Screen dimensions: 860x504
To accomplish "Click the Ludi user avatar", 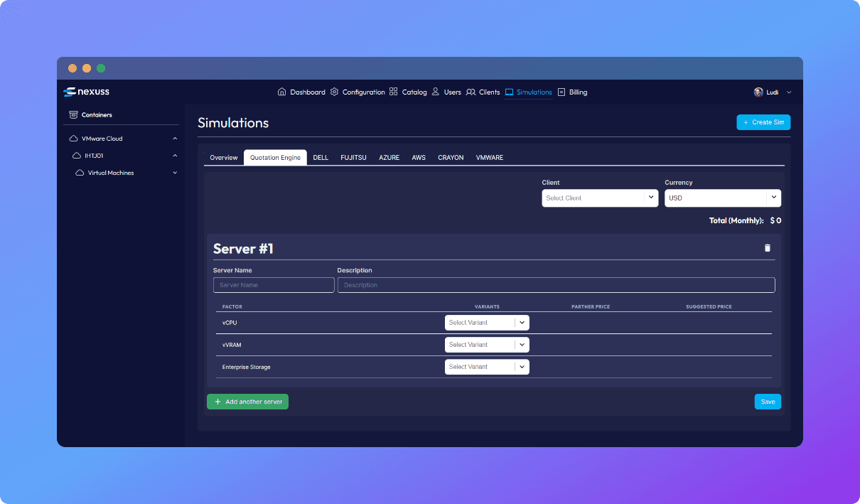I will [758, 92].
